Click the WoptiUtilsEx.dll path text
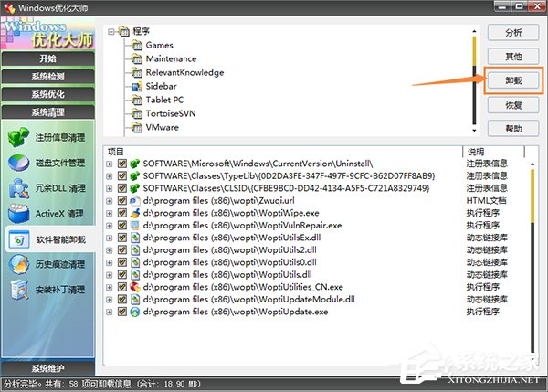This screenshot has height=392, width=548. (232, 238)
